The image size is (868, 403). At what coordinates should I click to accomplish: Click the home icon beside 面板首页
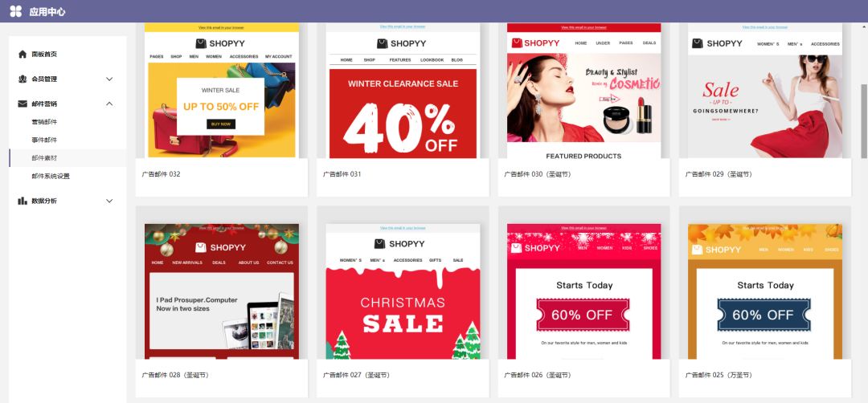click(23, 54)
